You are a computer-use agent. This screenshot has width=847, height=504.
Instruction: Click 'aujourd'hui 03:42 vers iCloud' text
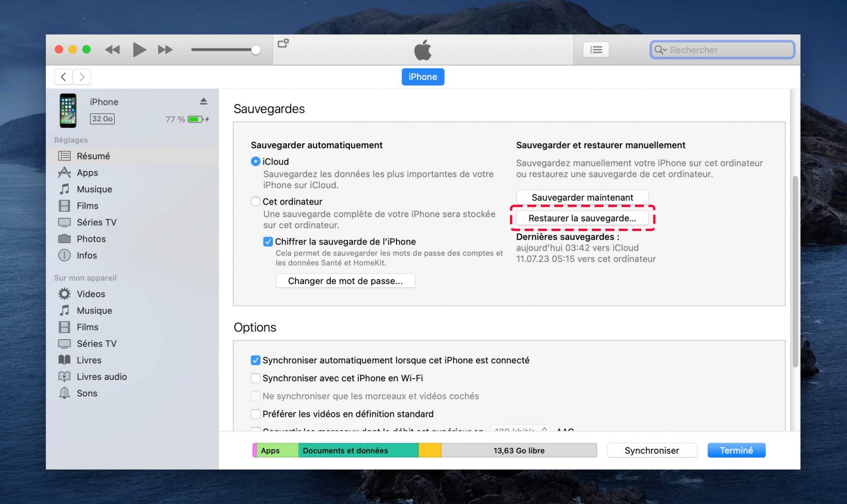point(577,248)
